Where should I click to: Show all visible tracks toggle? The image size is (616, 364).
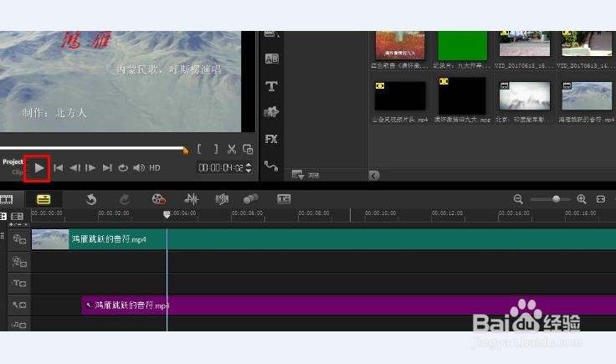click(3, 217)
